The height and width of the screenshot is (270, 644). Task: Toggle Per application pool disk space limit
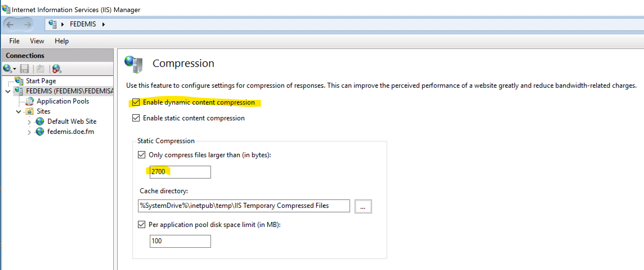(x=142, y=225)
